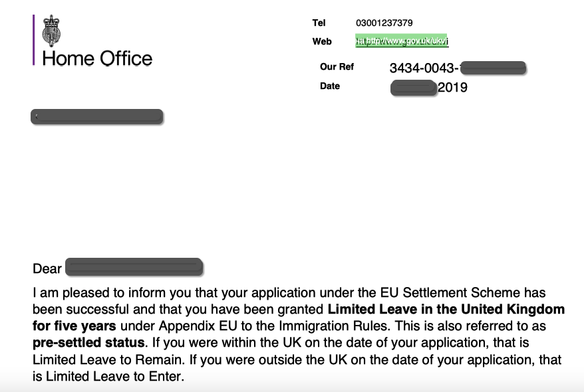
Task: Click the purple vertical bar beside the logo
Action: pyautogui.click(x=33, y=40)
